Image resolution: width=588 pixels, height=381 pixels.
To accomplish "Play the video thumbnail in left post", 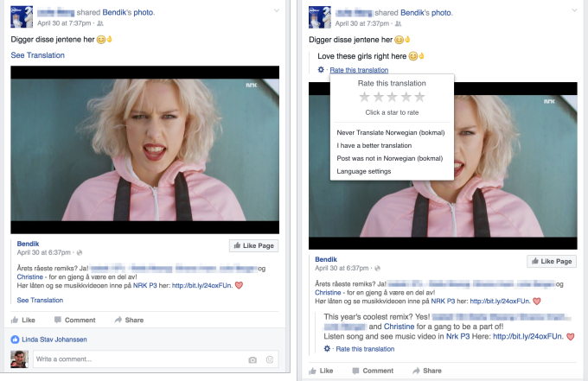I will coord(144,149).
